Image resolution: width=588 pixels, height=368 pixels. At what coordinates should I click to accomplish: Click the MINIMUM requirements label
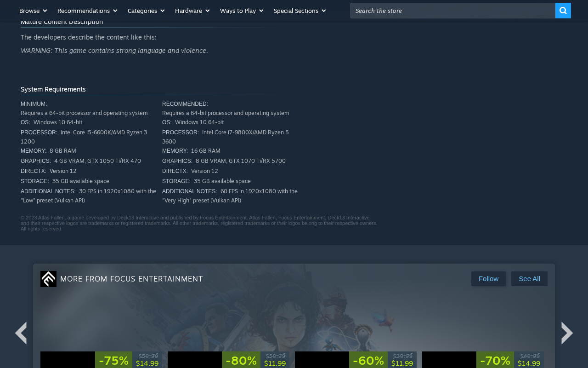(x=34, y=104)
